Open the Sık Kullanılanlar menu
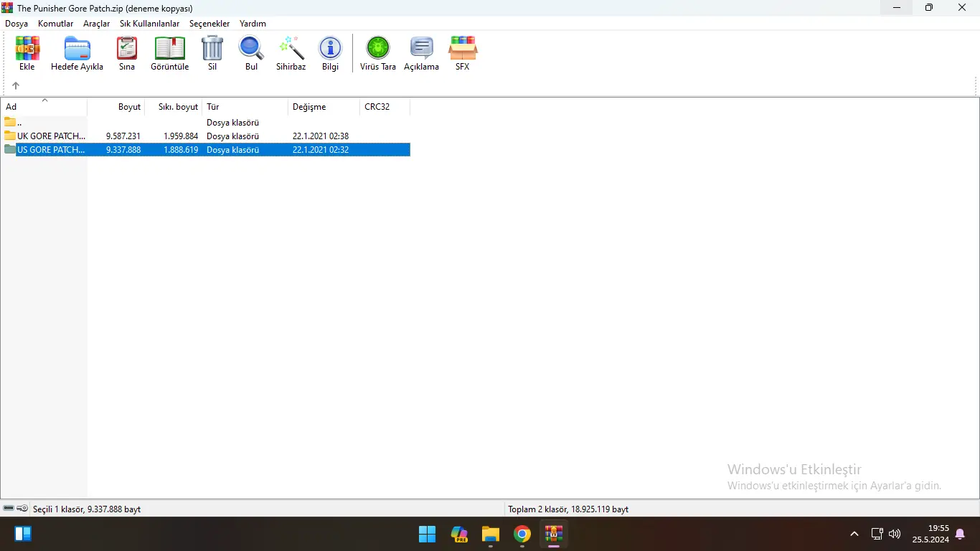 pyautogui.click(x=150, y=24)
